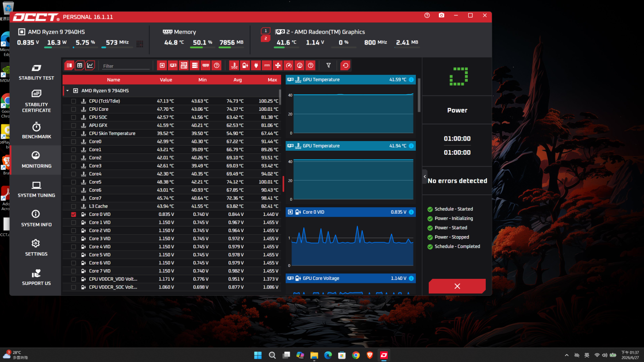Toggle the temperature sensor type filter
644x362 pixels.
(x=234, y=66)
